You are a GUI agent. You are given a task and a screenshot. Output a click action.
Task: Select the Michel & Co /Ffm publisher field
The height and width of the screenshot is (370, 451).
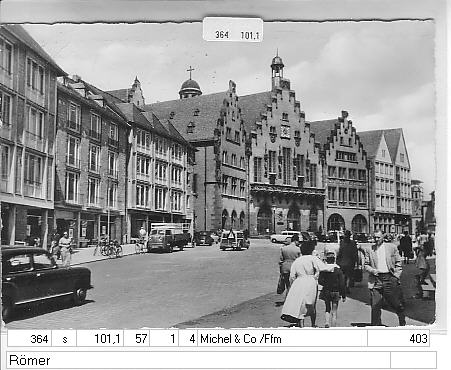(x=282, y=339)
